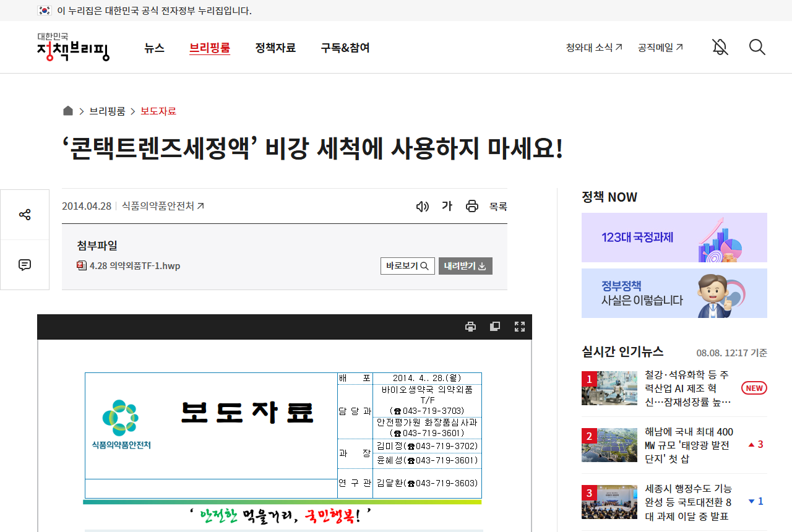Open 청와대 소식 external link
The height and width of the screenshot is (532, 792).
point(594,47)
